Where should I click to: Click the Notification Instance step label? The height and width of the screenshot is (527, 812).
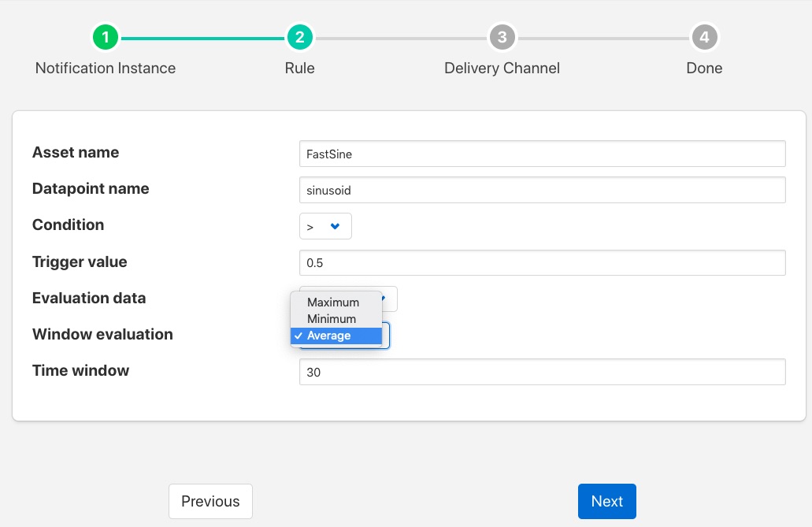[x=106, y=69]
